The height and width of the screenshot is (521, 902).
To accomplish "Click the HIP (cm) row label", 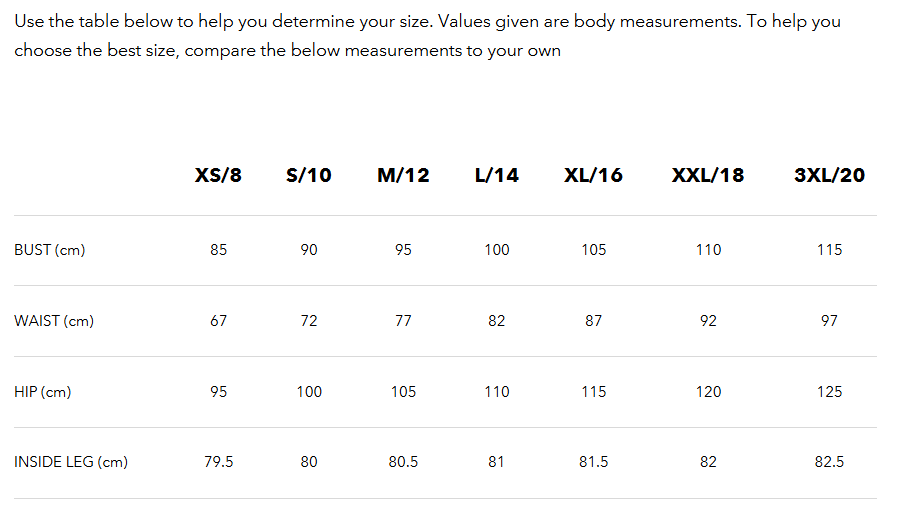I will pos(43,392).
